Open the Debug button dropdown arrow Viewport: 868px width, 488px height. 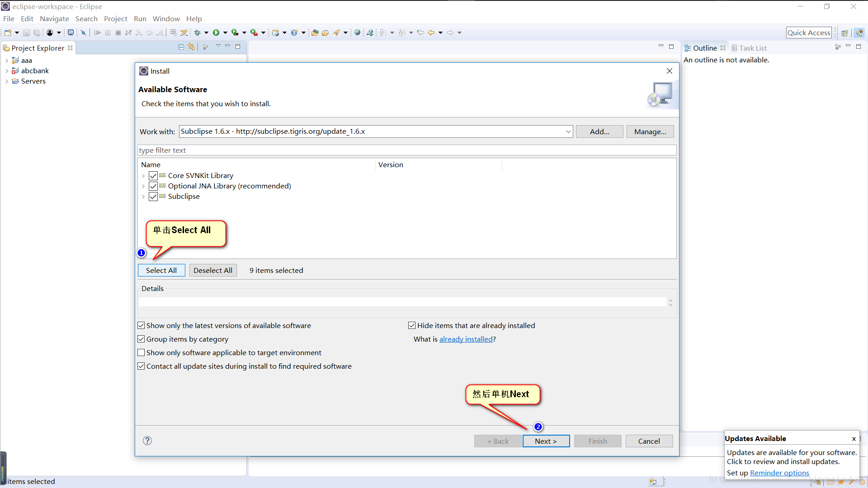coord(206,33)
